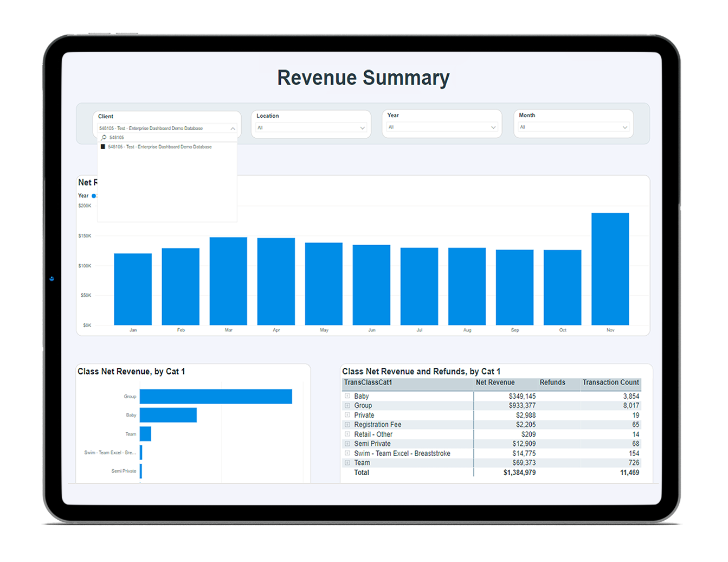Image resolution: width=728 pixels, height=562 pixels.
Task: Click the magnifier search icon in Client list
Action: click(x=104, y=138)
